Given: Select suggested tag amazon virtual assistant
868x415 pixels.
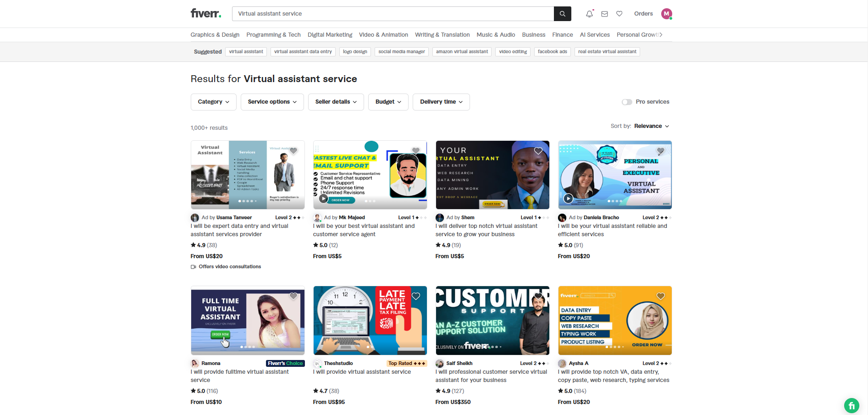Looking at the screenshot, I should click(x=462, y=52).
